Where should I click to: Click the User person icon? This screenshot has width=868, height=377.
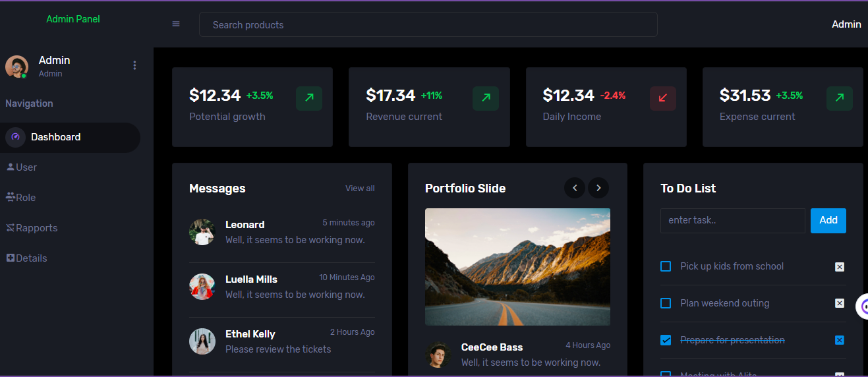tap(11, 167)
